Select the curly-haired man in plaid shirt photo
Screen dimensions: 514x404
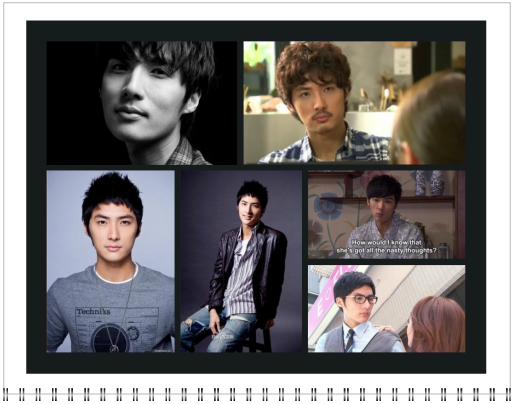[x=354, y=103]
